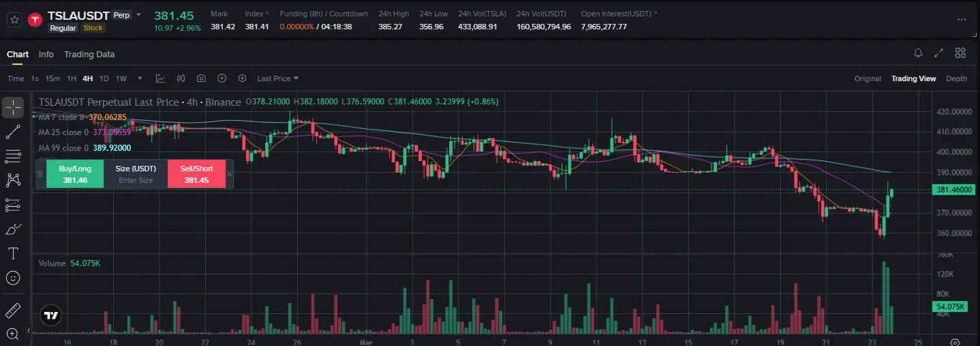The height and width of the screenshot is (346, 980).
Task: Switch to Original chart mode
Action: pyautogui.click(x=868, y=78)
